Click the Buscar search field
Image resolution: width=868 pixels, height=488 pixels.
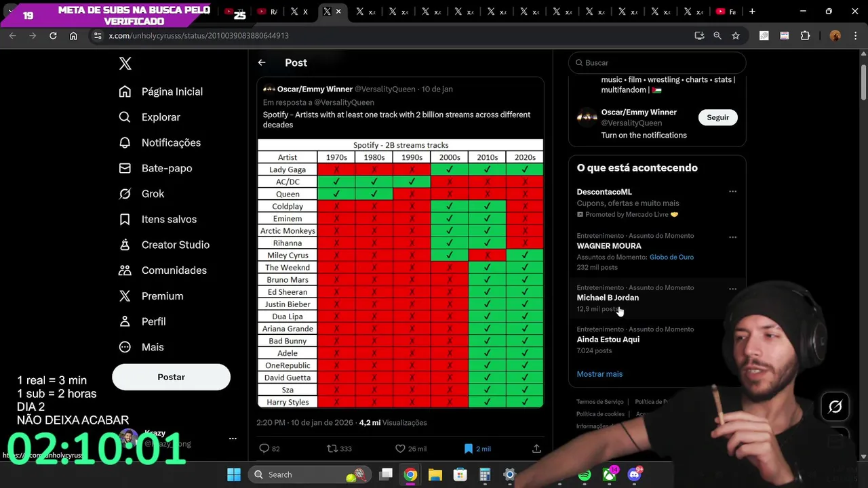tap(657, 62)
